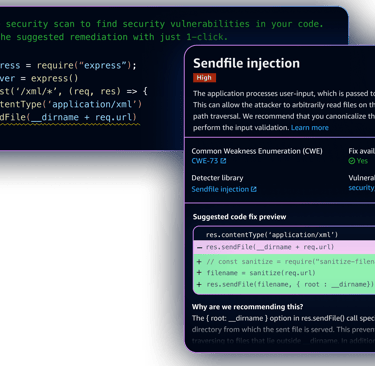Click the Why are we recommending this? heading
Viewport: 375px width, 366px height.
[247, 307]
